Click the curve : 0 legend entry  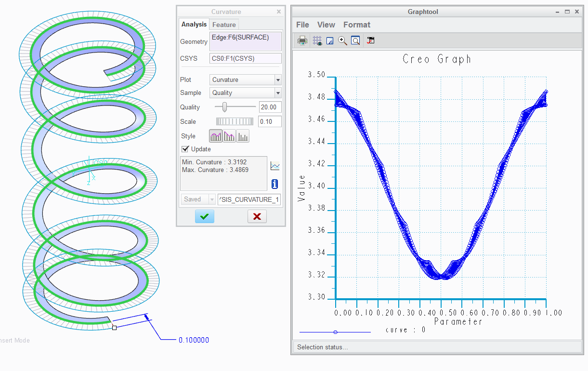point(406,330)
